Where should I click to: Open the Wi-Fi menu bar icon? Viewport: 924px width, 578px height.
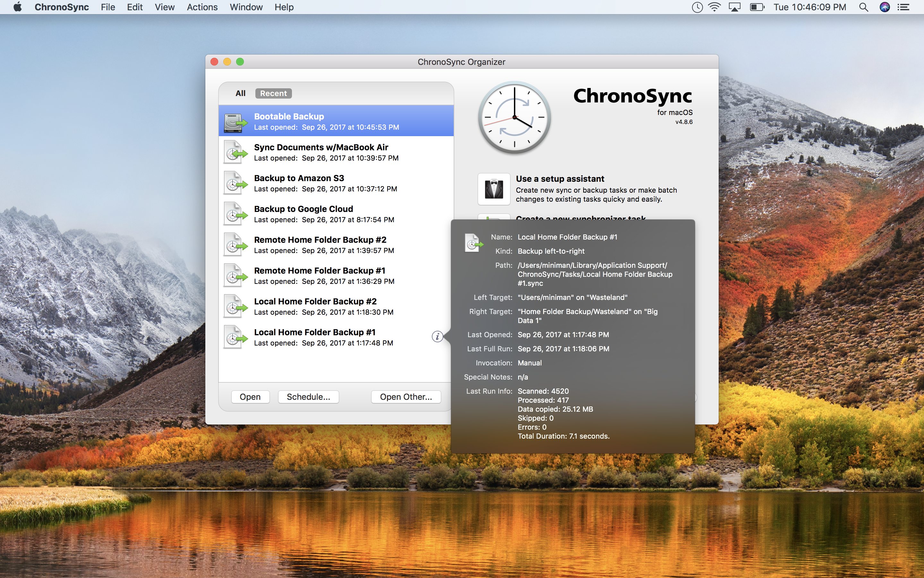pos(714,7)
